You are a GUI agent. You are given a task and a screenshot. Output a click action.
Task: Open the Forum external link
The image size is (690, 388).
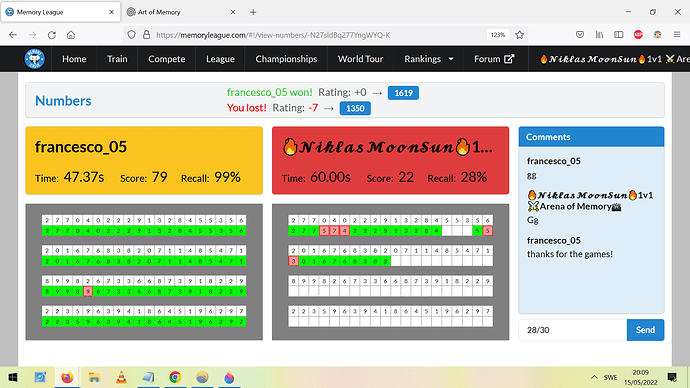point(494,59)
